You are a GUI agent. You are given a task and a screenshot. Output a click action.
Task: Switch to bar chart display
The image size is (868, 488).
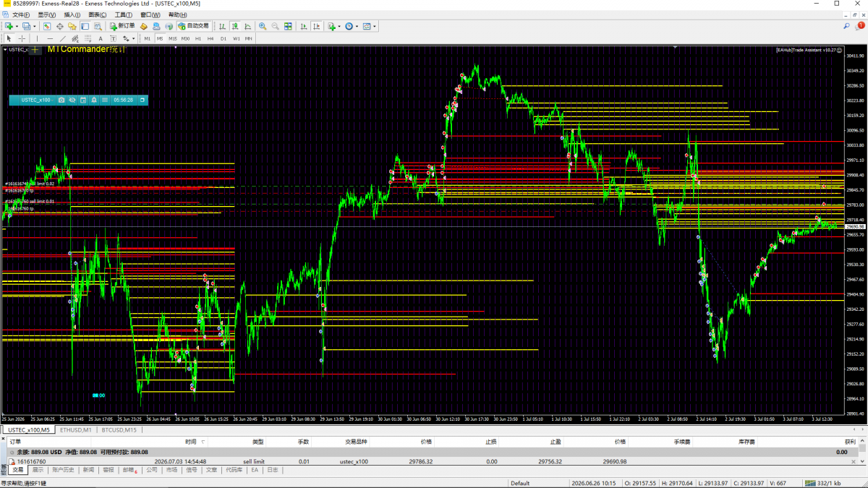[x=223, y=26]
